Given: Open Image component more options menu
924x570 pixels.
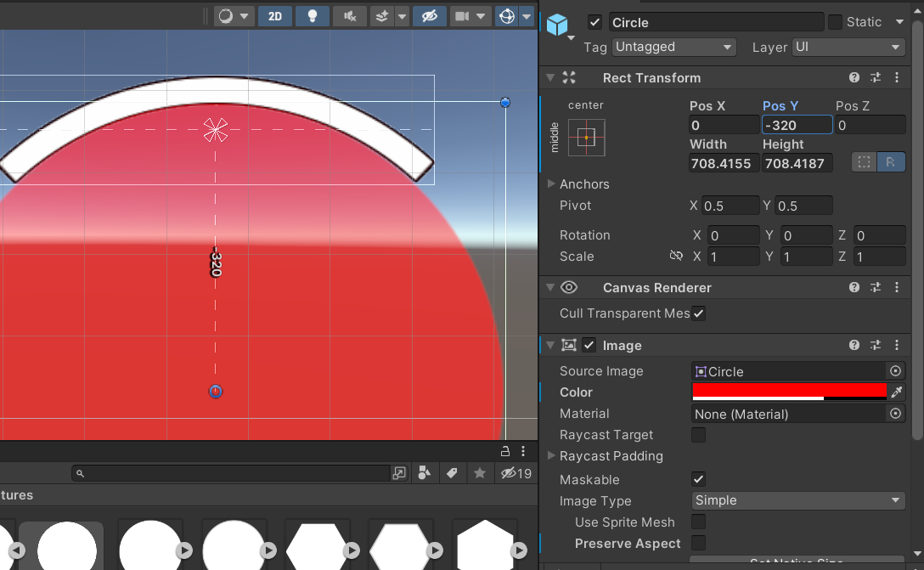Looking at the screenshot, I should (x=897, y=345).
